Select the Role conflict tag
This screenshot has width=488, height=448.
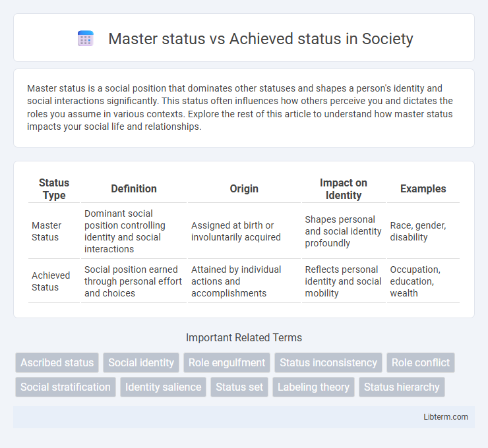(x=421, y=362)
